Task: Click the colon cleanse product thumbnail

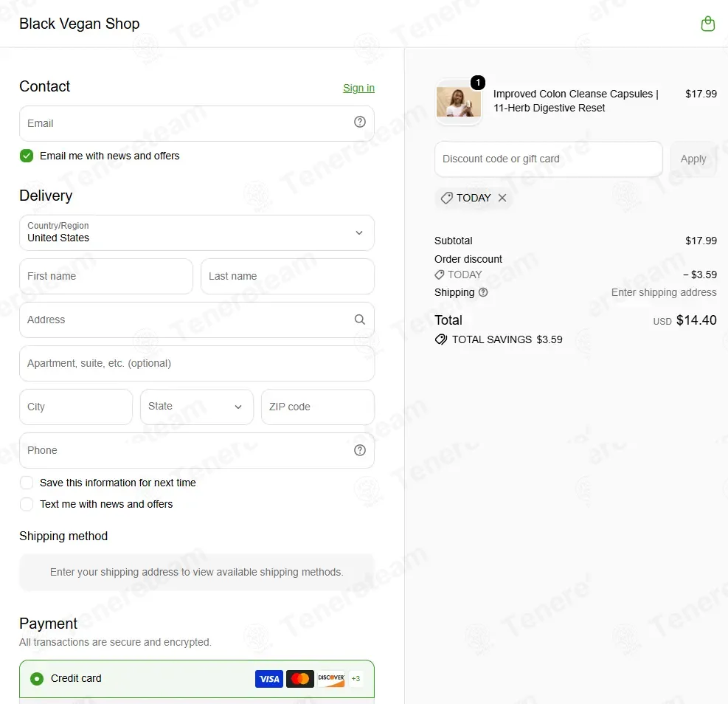Action: [458, 102]
